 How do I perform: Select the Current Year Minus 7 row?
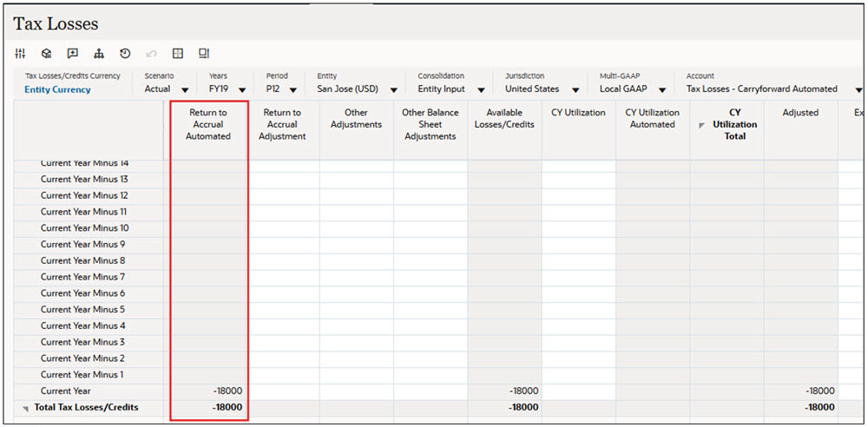click(x=89, y=277)
